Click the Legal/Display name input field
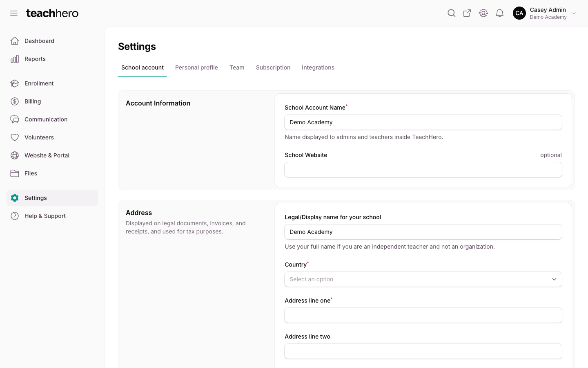Viewport: 588px width, 368px height. tap(423, 232)
